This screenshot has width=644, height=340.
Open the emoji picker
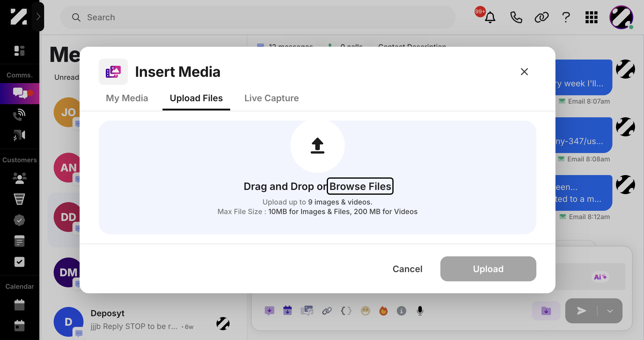click(365, 311)
